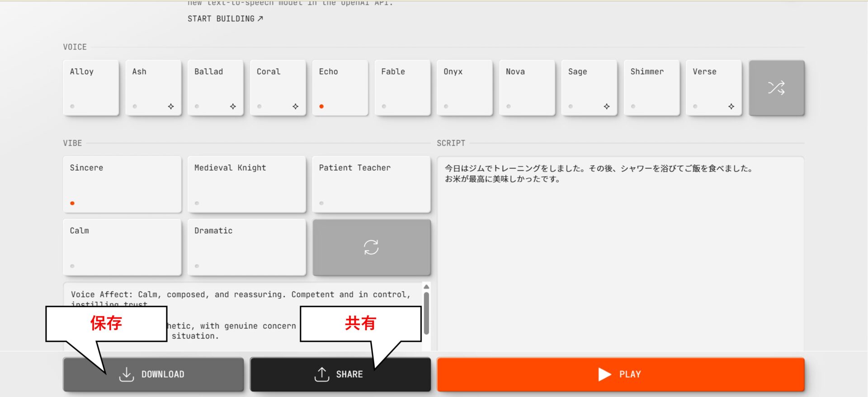Screen dimensions: 868x397
Task: Refresh the vibe suggestions
Action: click(x=372, y=248)
